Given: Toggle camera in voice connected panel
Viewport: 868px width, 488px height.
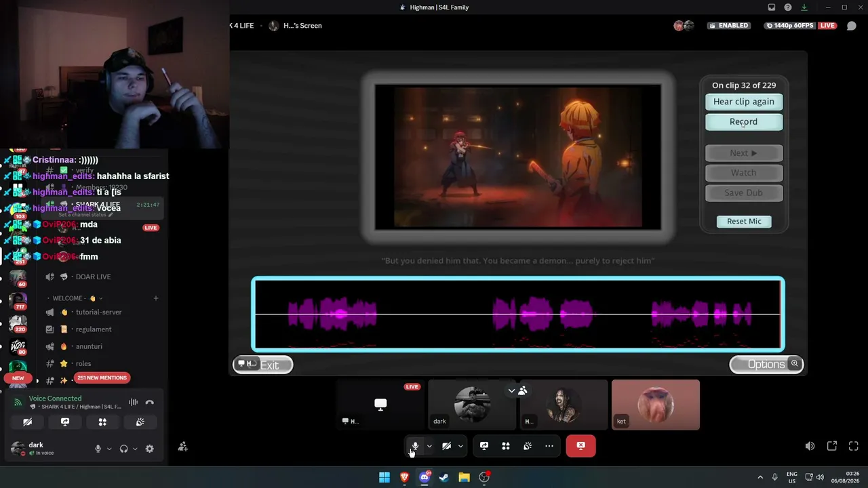Looking at the screenshot, I should pos(28,422).
